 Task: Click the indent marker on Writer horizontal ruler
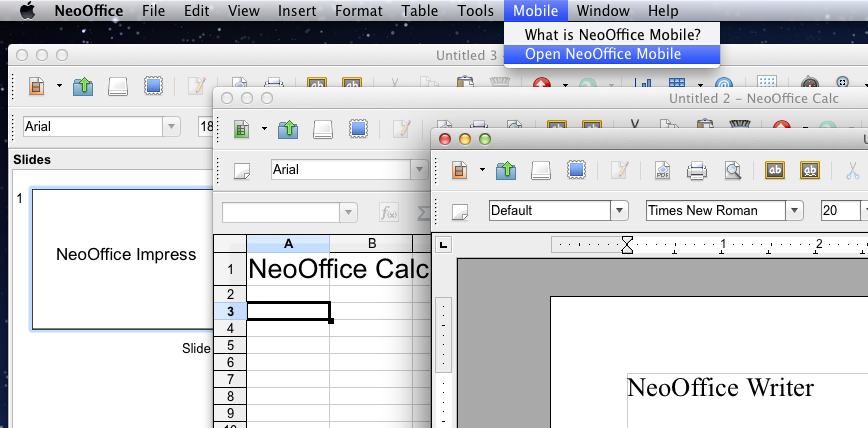click(627, 244)
